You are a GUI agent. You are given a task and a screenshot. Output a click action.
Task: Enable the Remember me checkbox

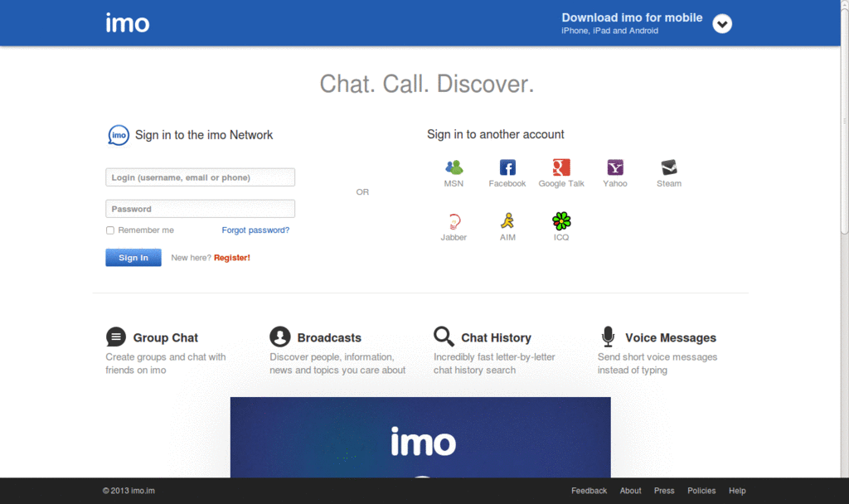click(x=110, y=230)
